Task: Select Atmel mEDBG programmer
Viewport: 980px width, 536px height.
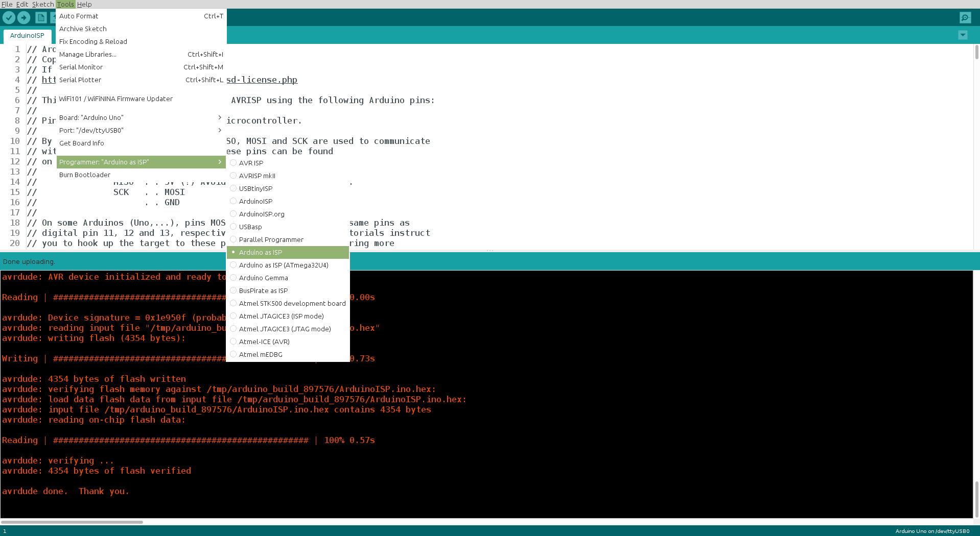Action: (x=288, y=354)
